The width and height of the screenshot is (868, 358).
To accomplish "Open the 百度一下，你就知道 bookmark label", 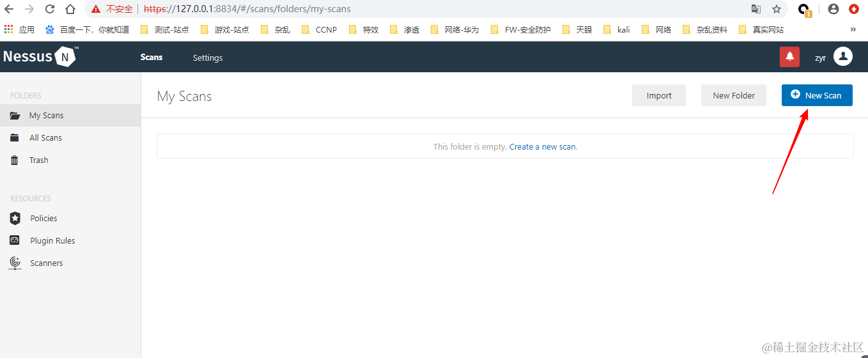I will tap(95, 29).
